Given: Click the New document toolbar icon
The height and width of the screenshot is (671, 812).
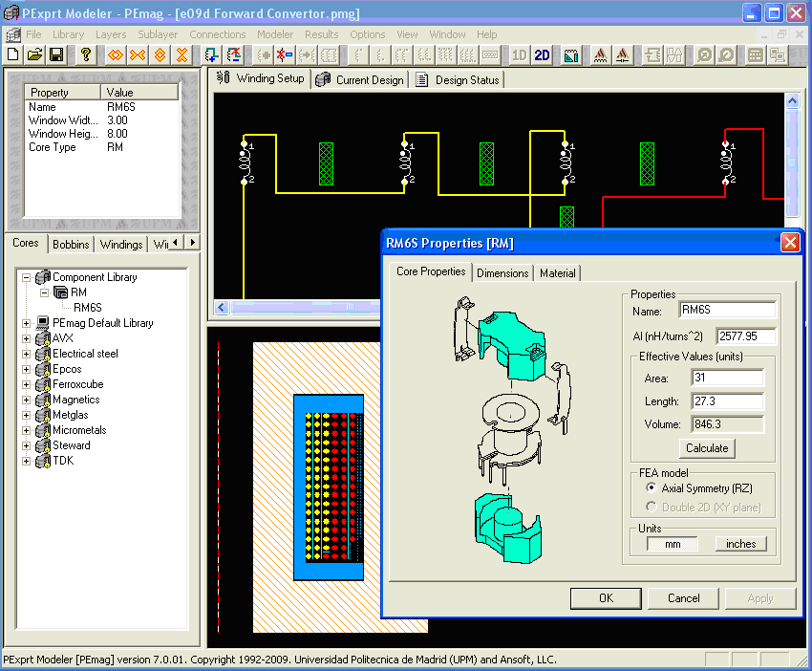Looking at the screenshot, I should pos(13,54).
